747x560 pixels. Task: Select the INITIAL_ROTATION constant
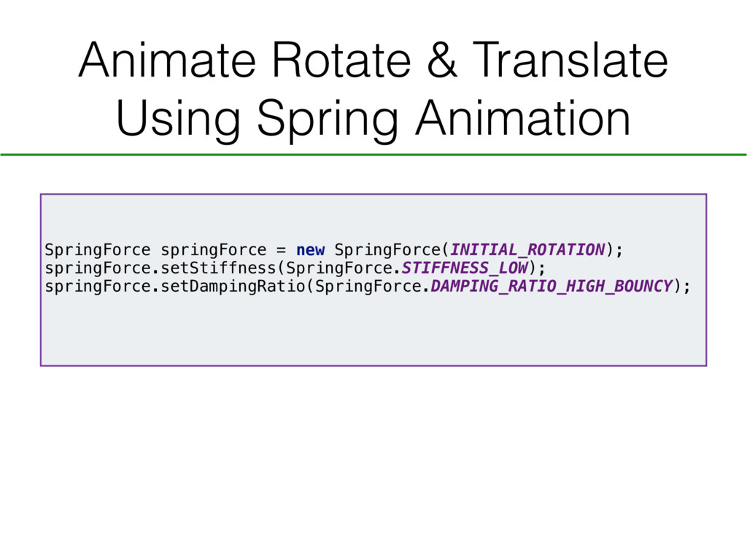point(527,250)
